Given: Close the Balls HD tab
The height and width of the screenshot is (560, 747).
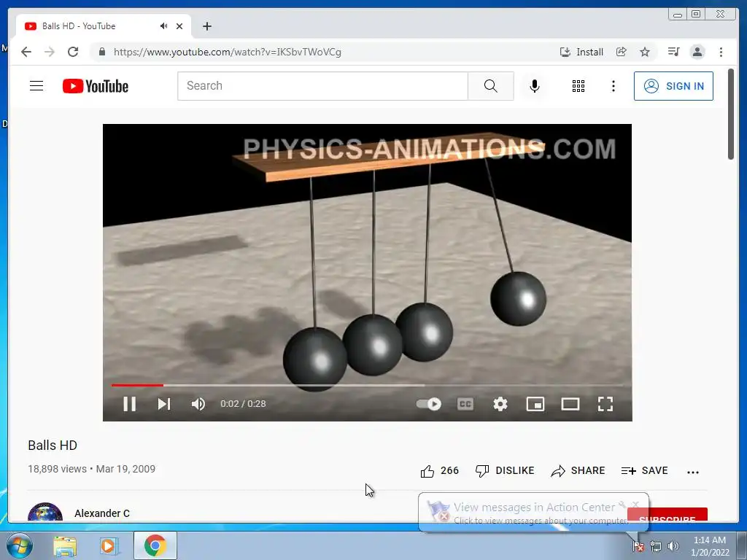Looking at the screenshot, I should coord(179,26).
